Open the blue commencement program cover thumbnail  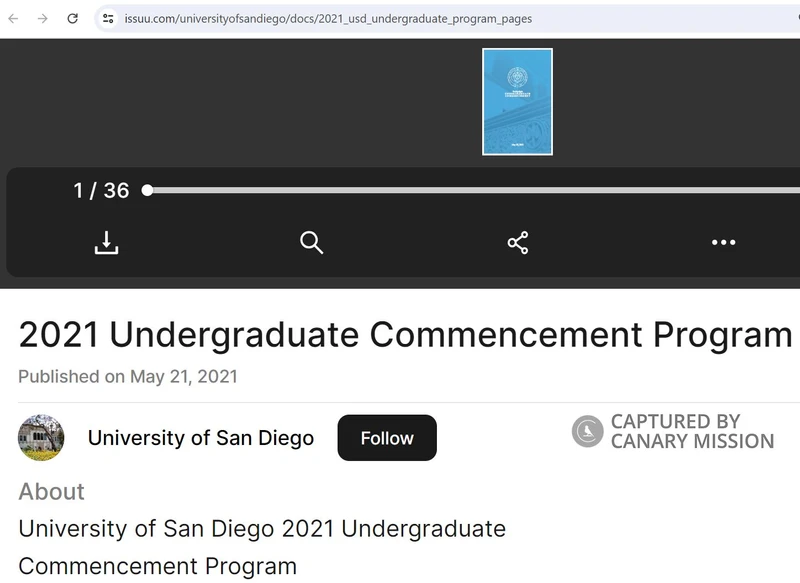pyautogui.click(x=517, y=102)
